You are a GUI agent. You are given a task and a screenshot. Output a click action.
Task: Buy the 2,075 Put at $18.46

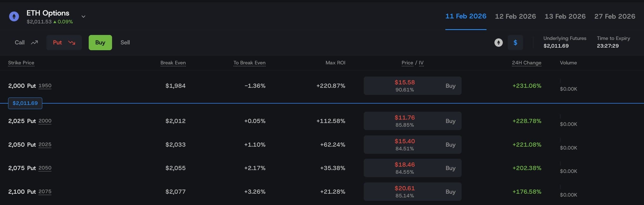point(450,168)
